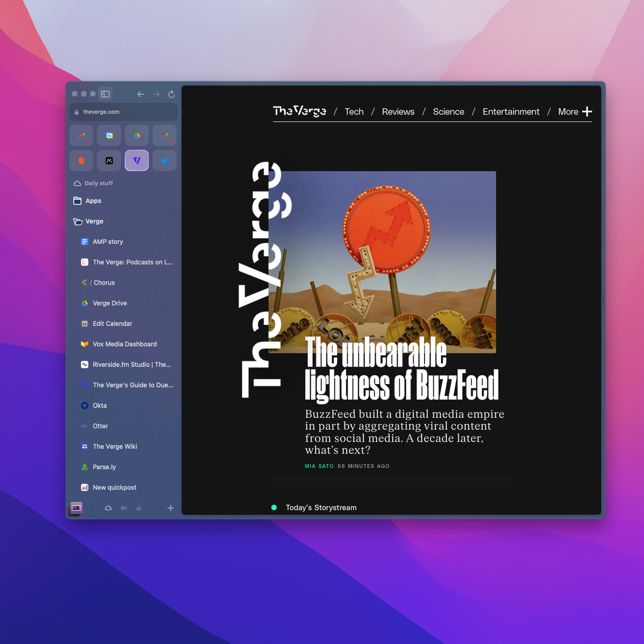This screenshot has height=644, width=644.
Task: Open The Verge Wiki tab
Action: click(123, 446)
